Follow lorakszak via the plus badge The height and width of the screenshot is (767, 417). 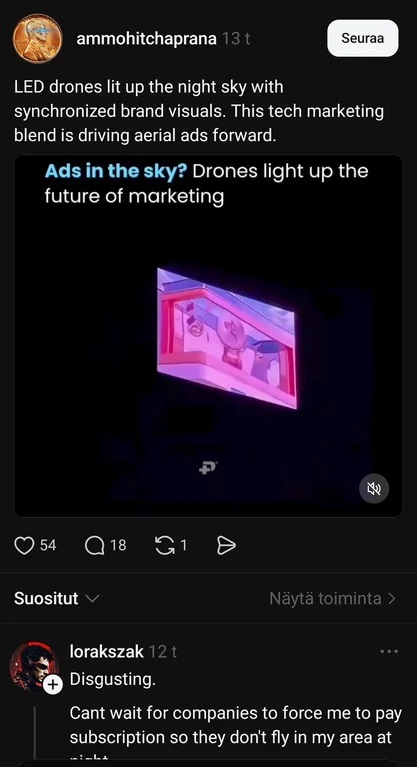tap(53, 686)
